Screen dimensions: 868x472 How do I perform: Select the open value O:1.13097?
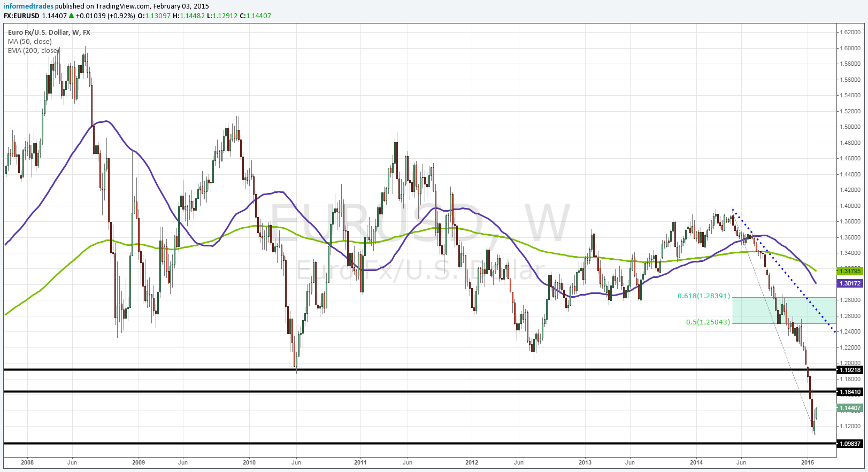154,16
